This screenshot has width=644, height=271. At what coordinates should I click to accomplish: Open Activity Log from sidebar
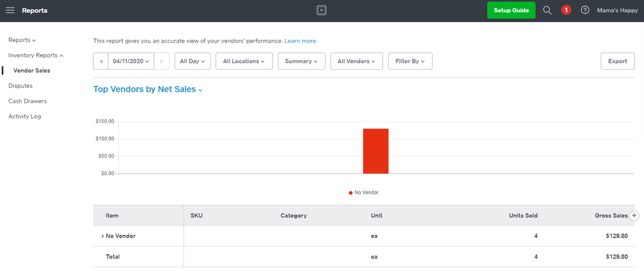pos(24,117)
